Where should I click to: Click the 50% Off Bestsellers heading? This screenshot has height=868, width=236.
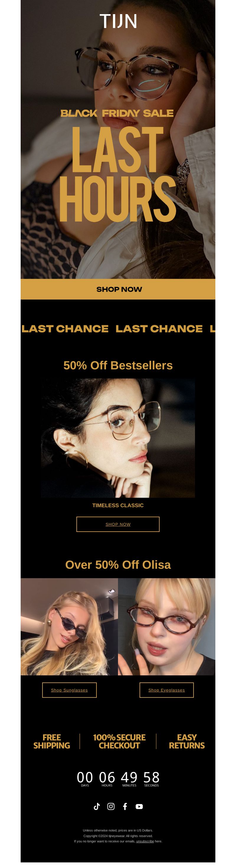click(118, 365)
